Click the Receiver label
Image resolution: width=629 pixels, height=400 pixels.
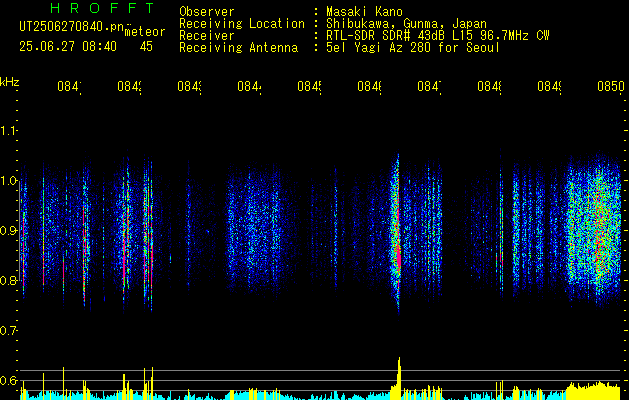click(207, 36)
